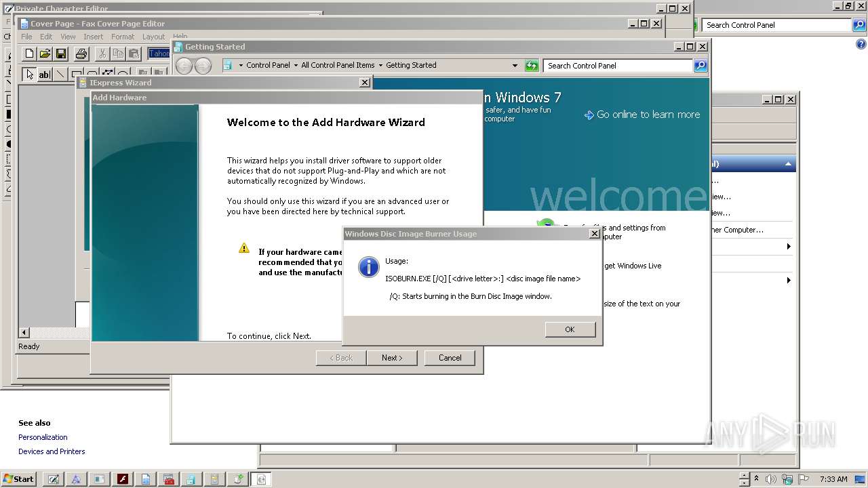The image size is (868, 488).
Task: Click the New document icon in Fax Cover Page Editor
Action: pyautogui.click(x=29, y=54)
